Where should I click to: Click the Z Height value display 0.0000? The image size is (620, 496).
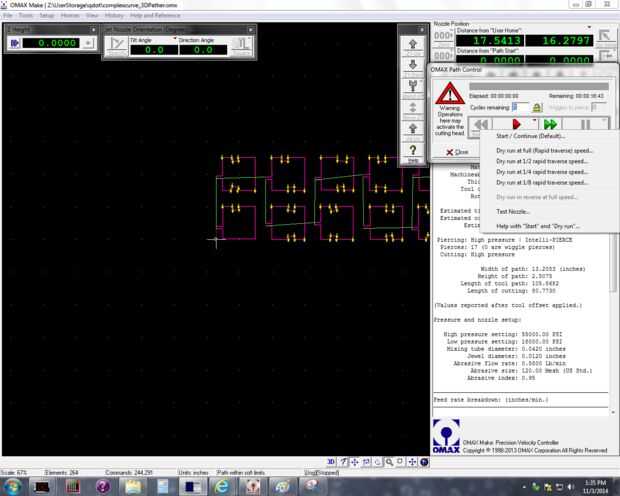[51, 43]
